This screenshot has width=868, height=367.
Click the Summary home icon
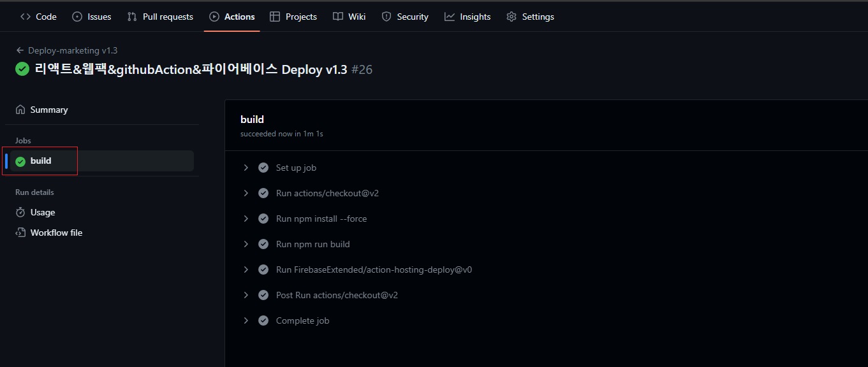[x=20, y=110]
